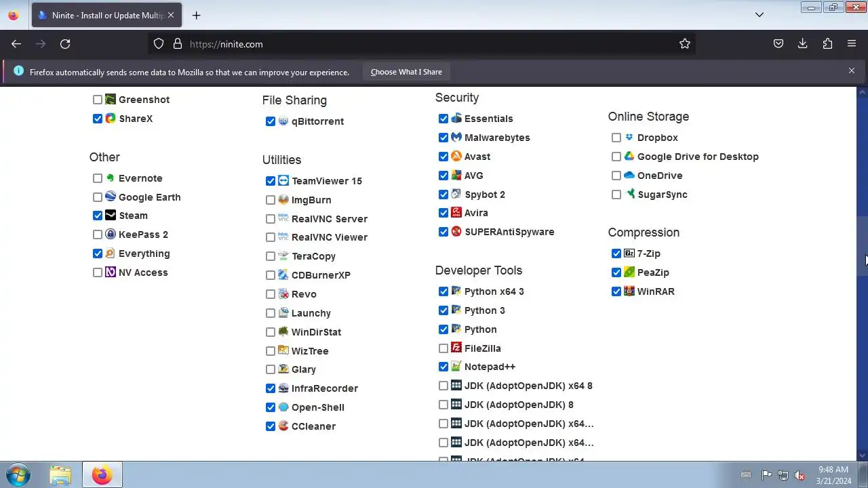This screenshot has height=488, width=868.
Task: Click the FileZilla icon
Action: (456, 348)
